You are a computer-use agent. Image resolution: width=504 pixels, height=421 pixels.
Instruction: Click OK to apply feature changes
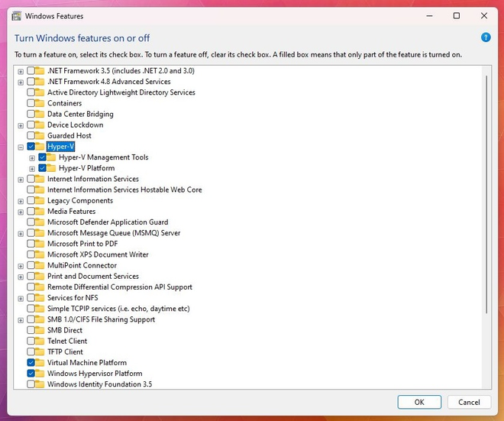click(419, 402)
